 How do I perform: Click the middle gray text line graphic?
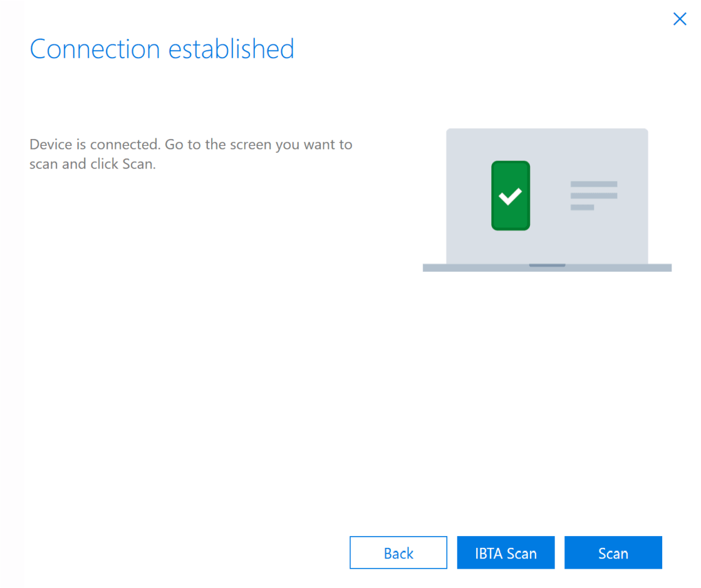(594, 196)
